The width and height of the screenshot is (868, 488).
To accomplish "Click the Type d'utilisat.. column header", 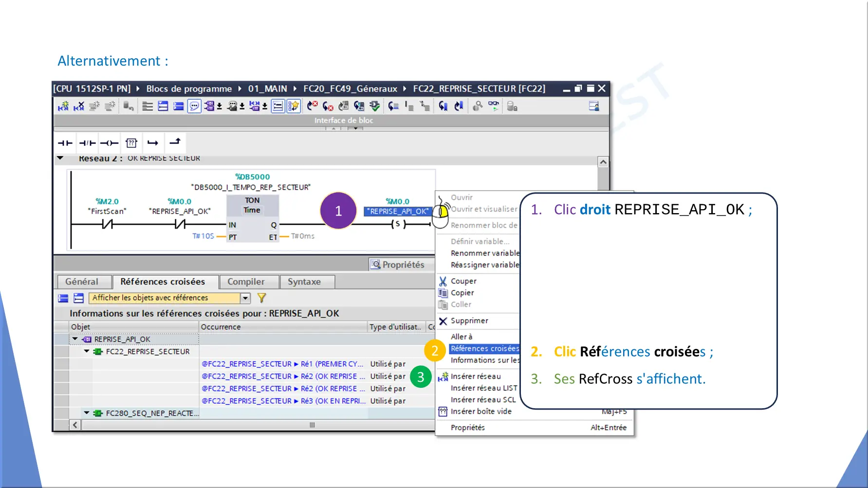I will pos(396,327).
